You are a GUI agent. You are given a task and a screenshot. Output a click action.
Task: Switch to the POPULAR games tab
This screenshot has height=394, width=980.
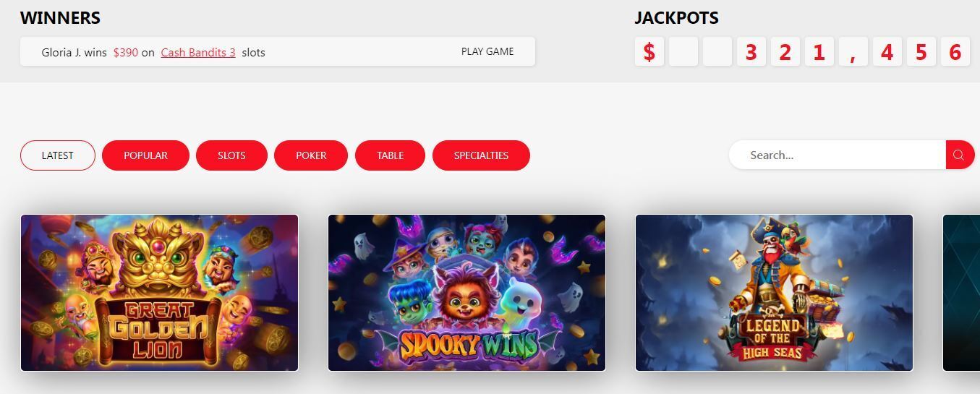coord(145,155)
